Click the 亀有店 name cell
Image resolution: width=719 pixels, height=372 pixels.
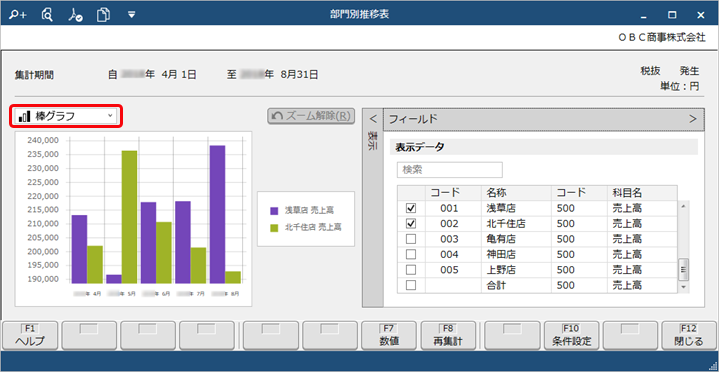(x=516, y=239)
